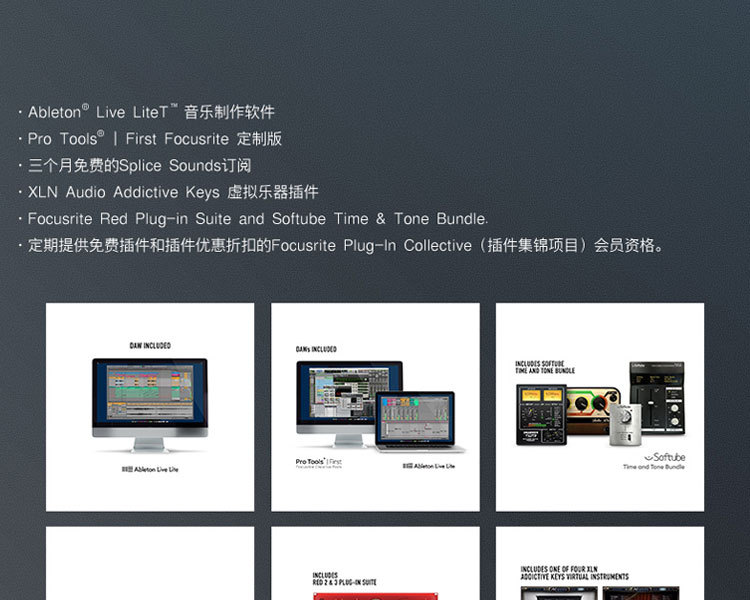
Task: Click the Softube logo
Action: (665, 457)
